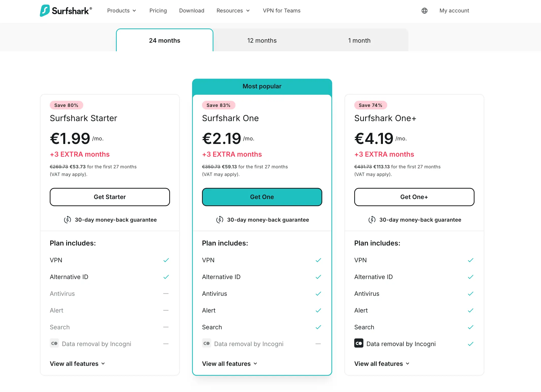Screen dimensions: 541x392
Task: Click the Get One button
Action: point(262,197)
